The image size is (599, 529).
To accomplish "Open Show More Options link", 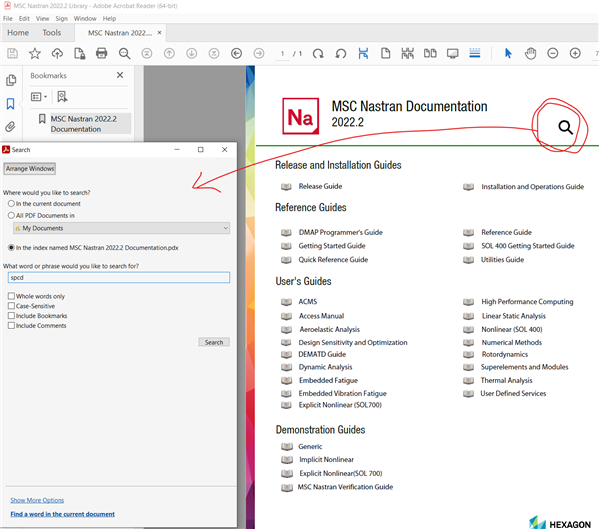I will 37,500.
